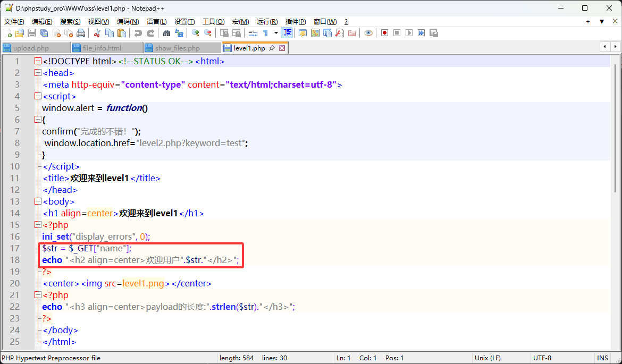Image resolution: width=622 pixels, height=364 pixels.
Task: Click the Close document toolbar icon
Action: 56,33
